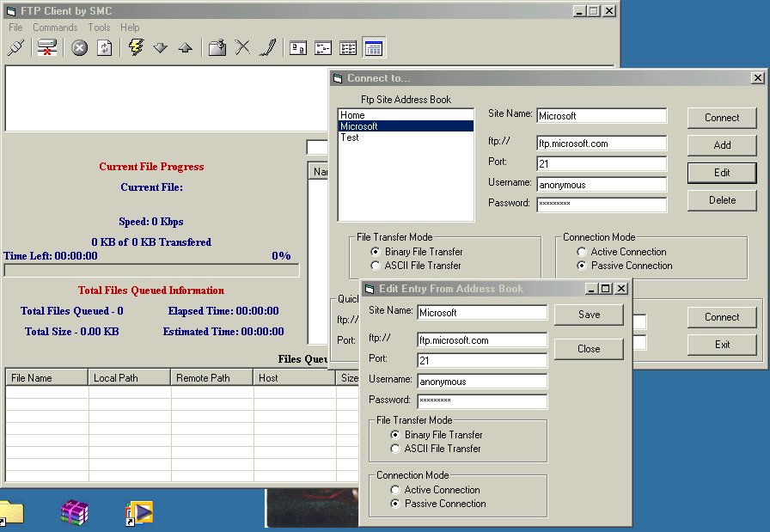Select Home in Ftp Site Address Book
This screenshot has height=532, width=770.
352,115
